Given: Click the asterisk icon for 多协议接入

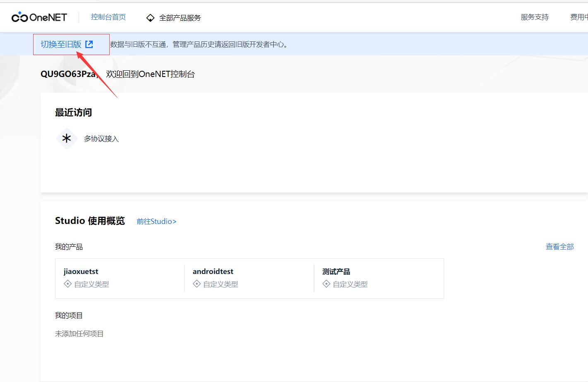Looking at the screenshot, I should (x=67, y=139).
